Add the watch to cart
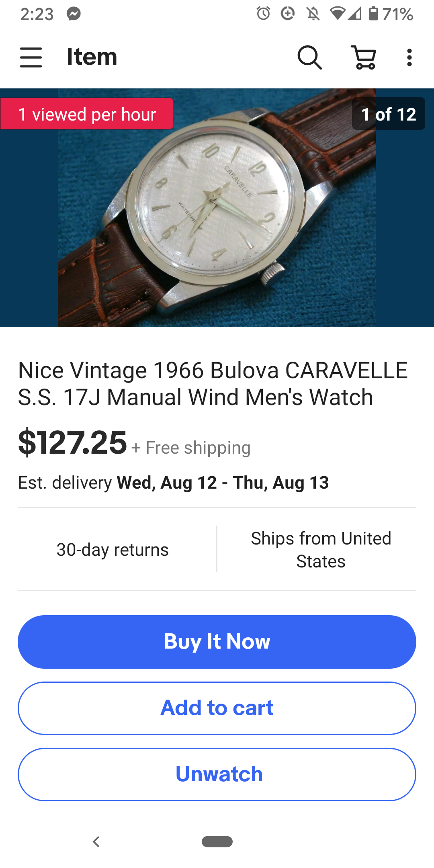 217,708
